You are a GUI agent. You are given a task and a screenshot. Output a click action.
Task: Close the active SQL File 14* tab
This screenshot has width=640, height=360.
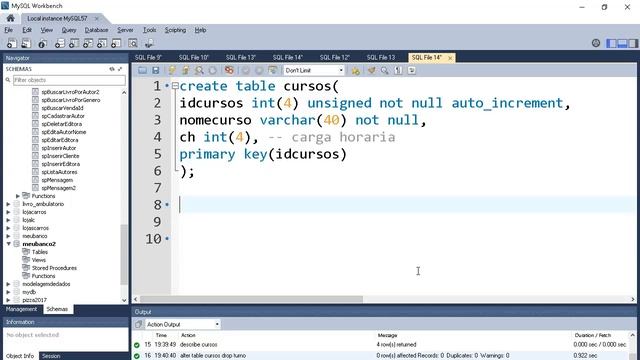[x=450, y=58]
